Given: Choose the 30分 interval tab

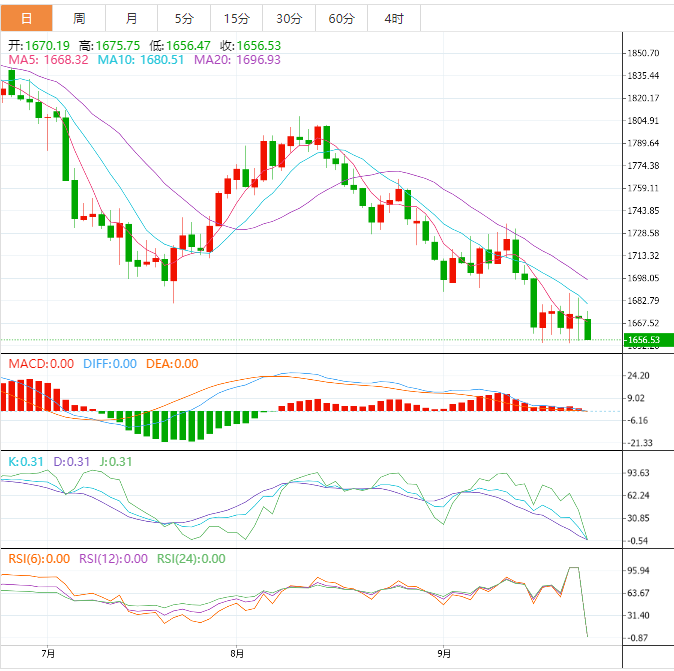Looking at the screenshot, I should [288, 18].
